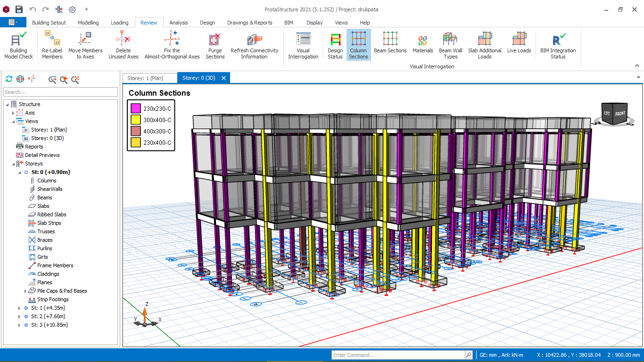Open Detail Previews tree item

[x=42, y=155]
